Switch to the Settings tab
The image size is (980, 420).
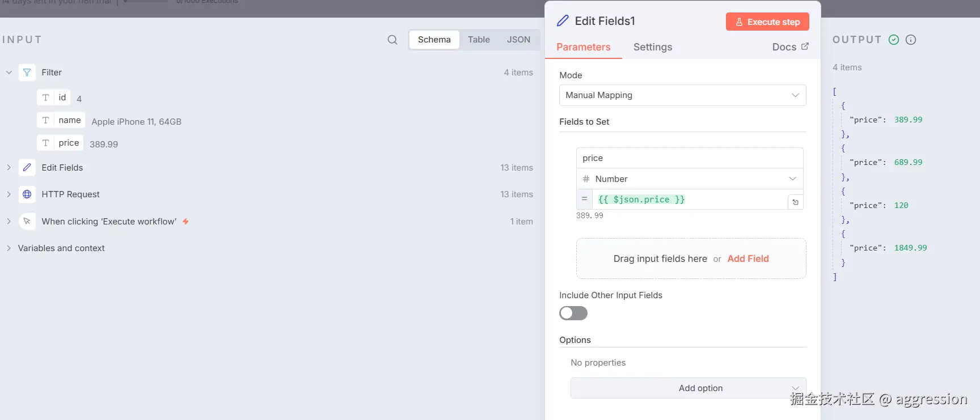(x=653, y=47)
